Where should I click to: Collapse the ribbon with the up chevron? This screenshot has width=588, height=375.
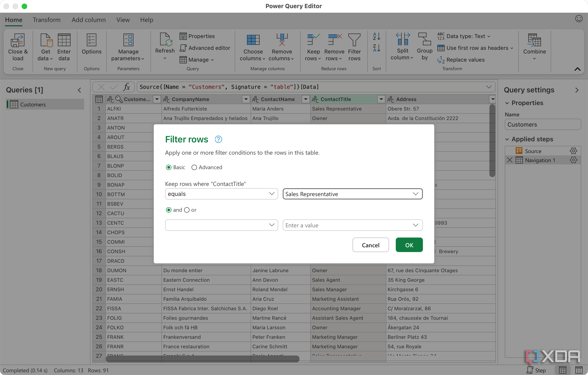tap(578, 69)
